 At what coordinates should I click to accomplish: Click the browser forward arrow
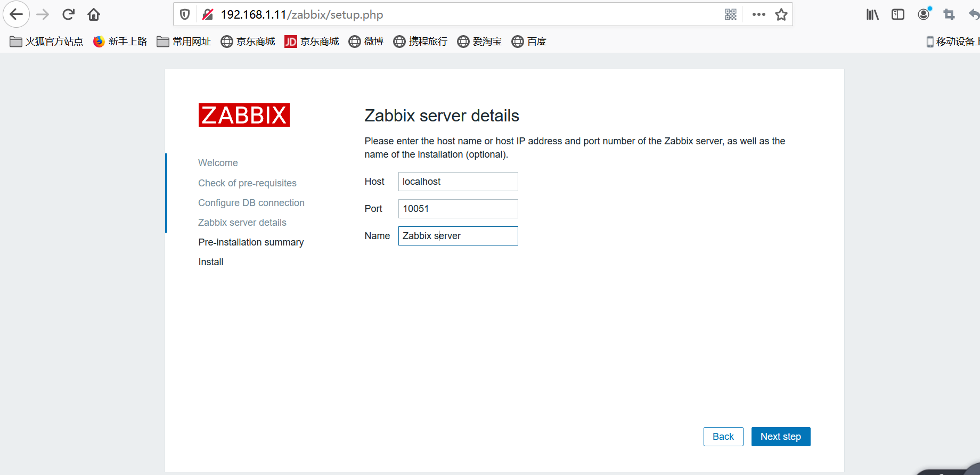43,14
